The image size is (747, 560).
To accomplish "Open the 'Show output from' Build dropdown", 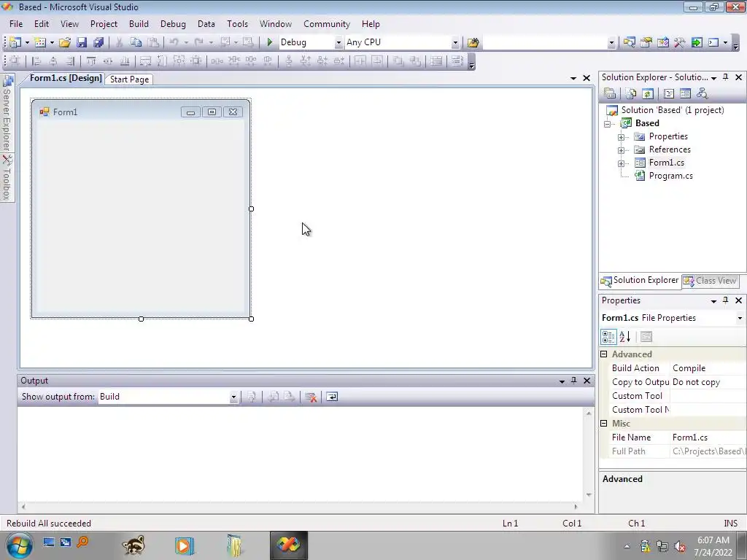I will pos(233,397).
